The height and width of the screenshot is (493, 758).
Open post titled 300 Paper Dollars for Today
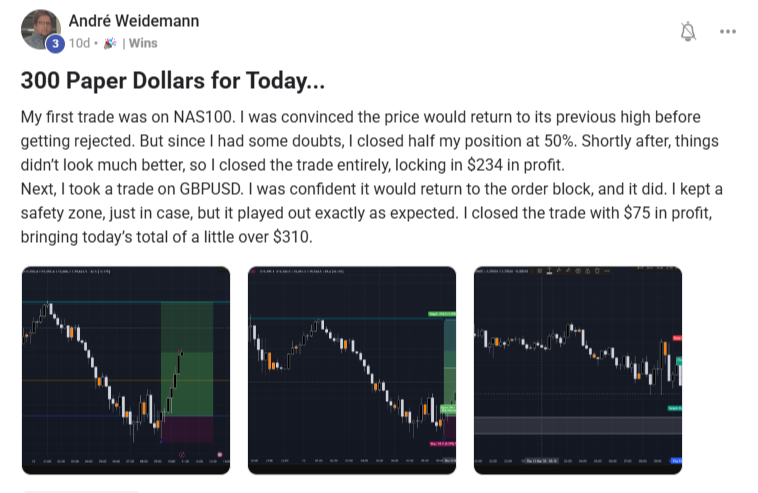(173, 81)
